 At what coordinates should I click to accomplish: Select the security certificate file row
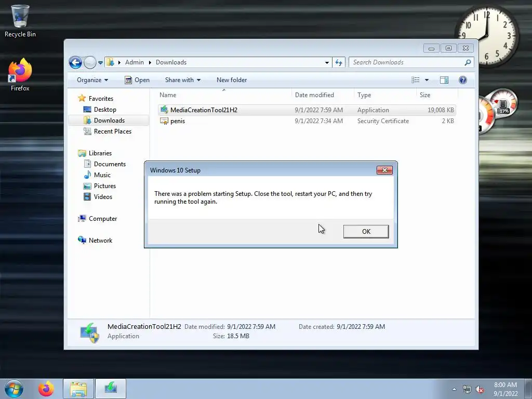(x=307, y=121)
